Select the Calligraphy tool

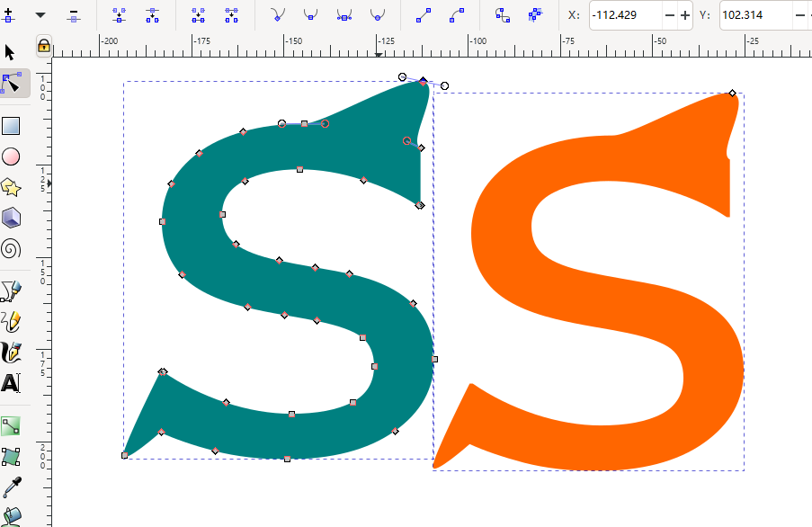[x=11, y=353]
